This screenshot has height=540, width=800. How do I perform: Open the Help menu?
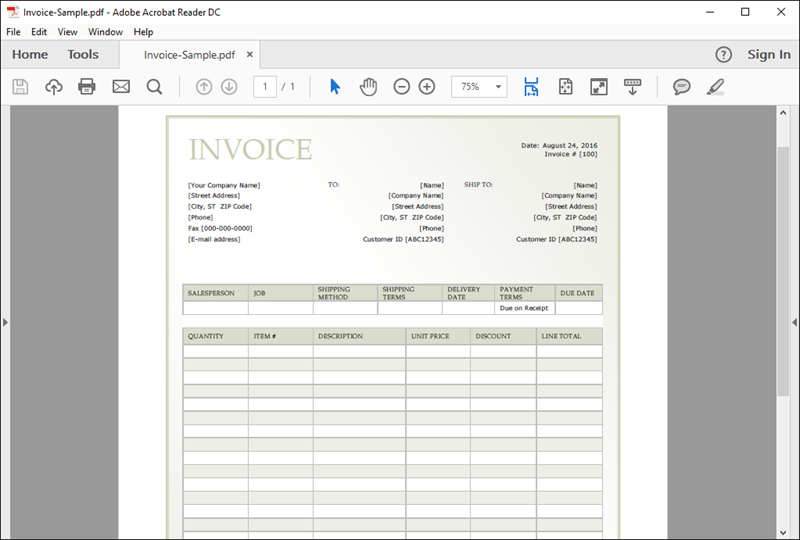(x=143, y=32)
